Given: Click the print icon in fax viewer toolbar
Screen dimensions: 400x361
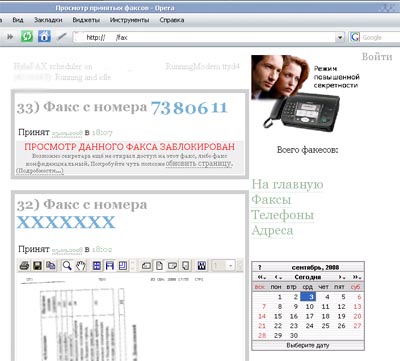Looking at the screenshot, I should click(24, 266).
